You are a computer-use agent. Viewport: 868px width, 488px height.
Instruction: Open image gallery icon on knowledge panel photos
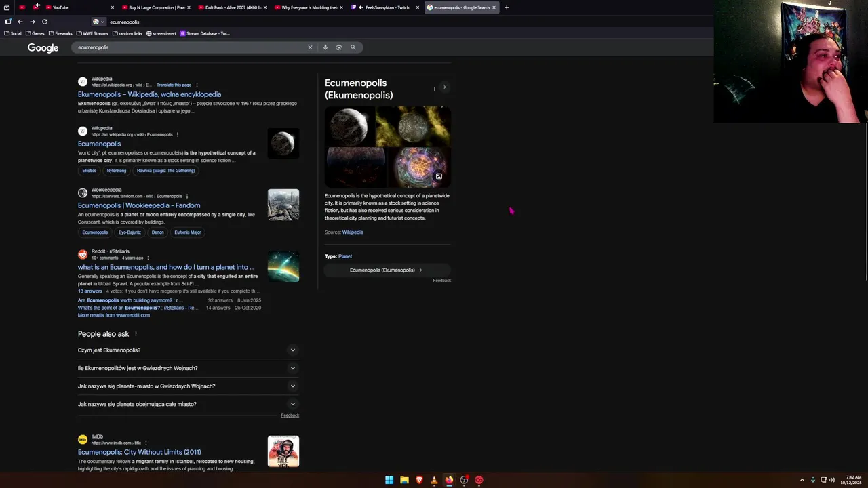[439, 176]
